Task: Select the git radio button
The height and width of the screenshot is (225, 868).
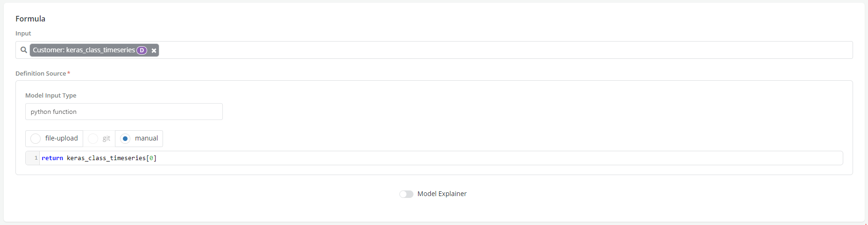Action: tap(93, 139)
